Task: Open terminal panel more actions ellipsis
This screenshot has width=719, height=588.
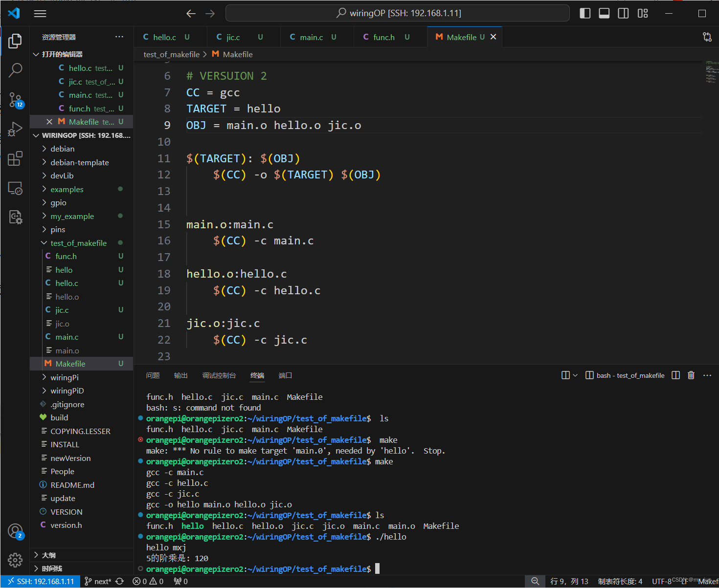Action: pos(707,375)
